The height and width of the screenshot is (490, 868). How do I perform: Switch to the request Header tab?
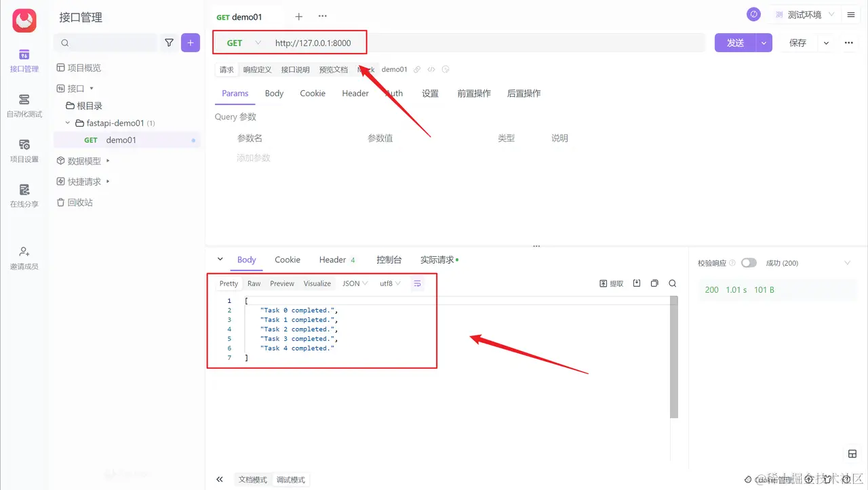click(355, 94)
